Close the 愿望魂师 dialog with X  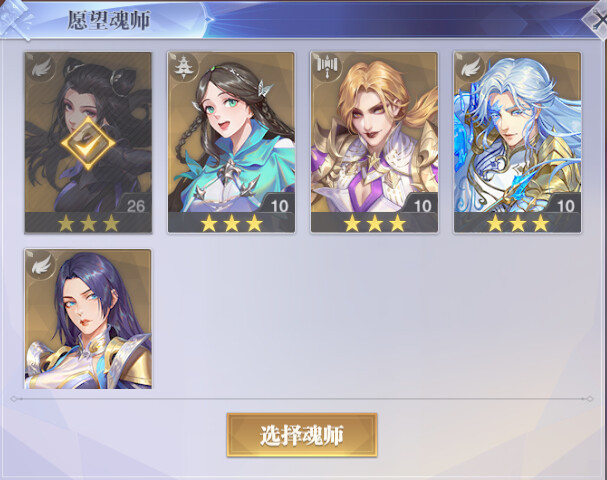597,20
